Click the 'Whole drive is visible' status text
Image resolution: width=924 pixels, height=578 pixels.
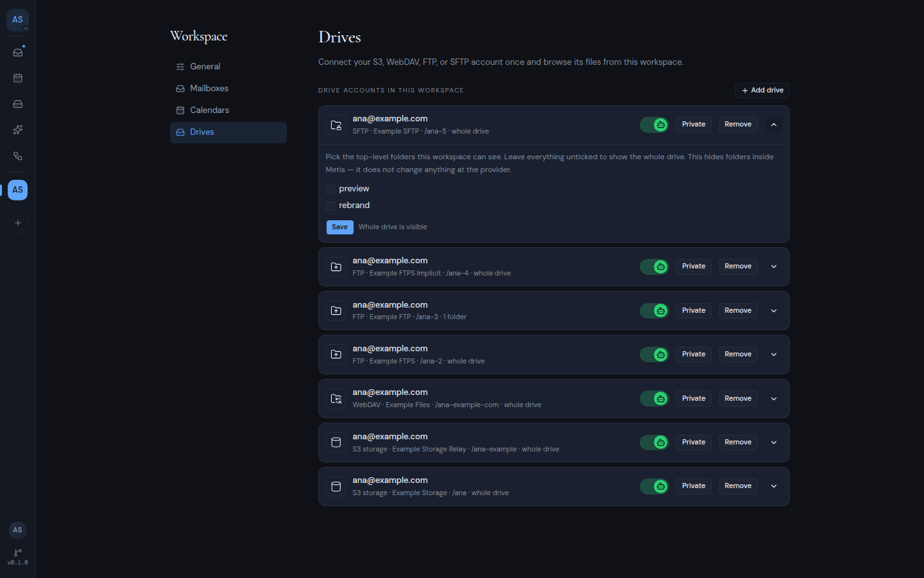393,227
